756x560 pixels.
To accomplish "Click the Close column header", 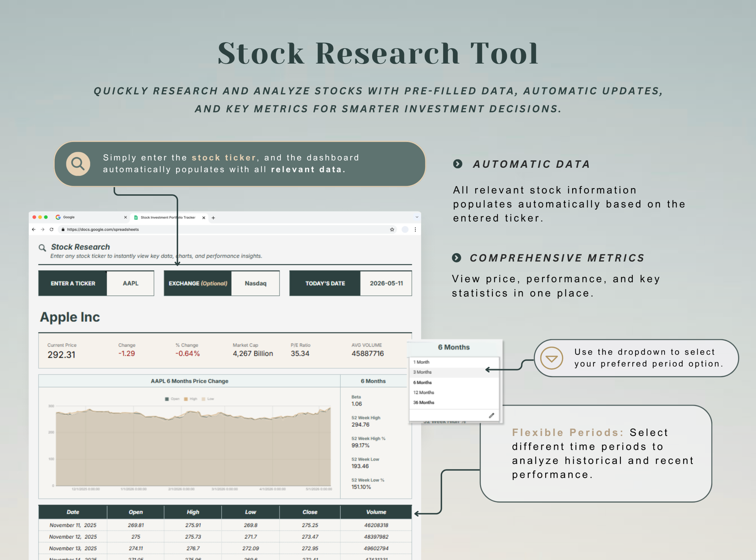I will point(310,512).
